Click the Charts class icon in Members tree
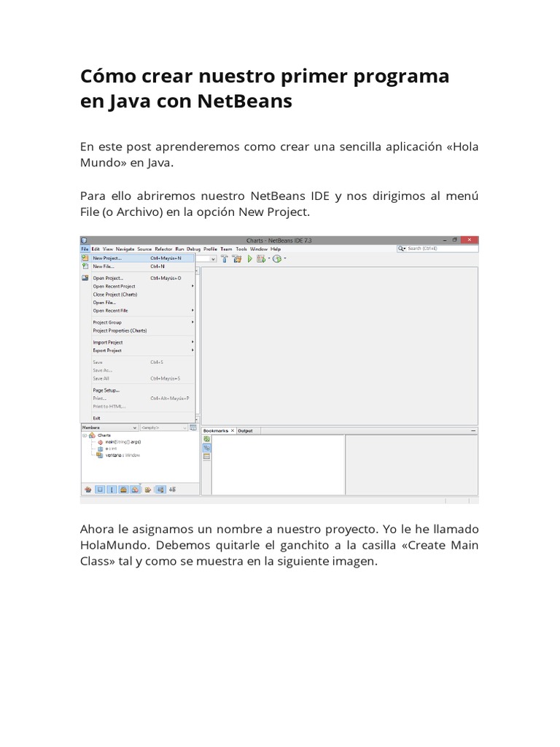Screen dimensions: 560x747 pyautogui.click(x=93, y=436)
